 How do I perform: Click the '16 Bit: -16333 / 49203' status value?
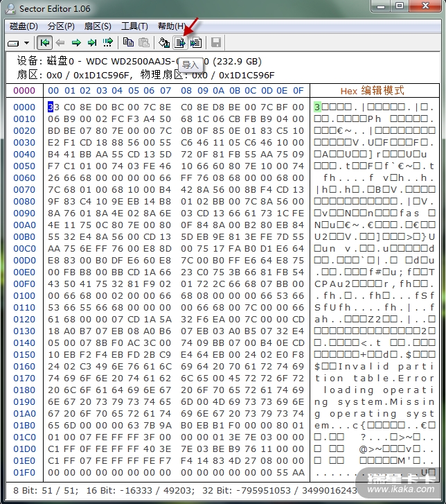click(141, 491)
